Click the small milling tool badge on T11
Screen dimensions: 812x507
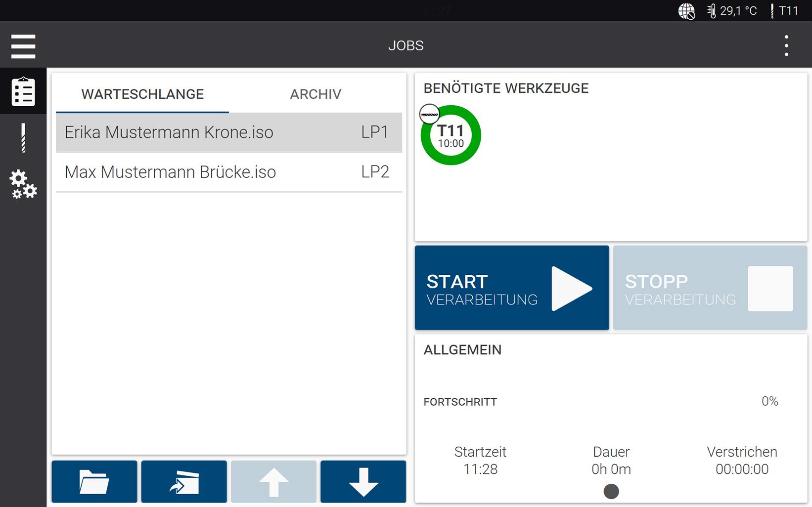(429, 114)
